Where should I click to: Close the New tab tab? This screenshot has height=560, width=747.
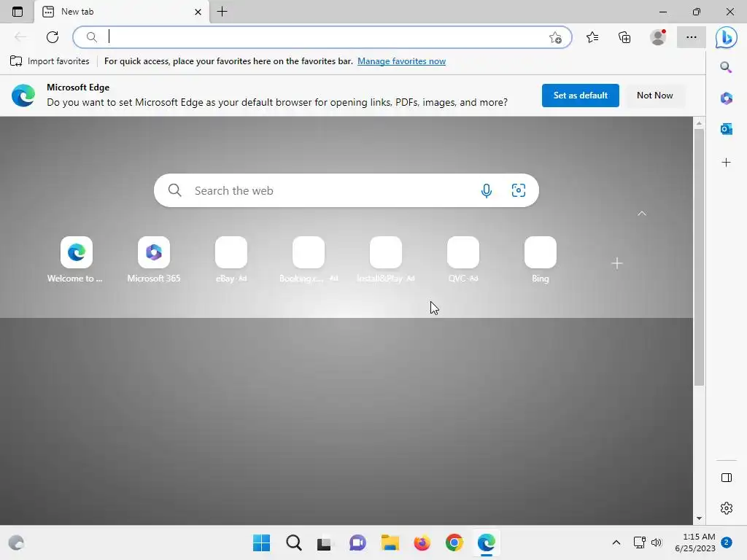click(x=198, y=12)
